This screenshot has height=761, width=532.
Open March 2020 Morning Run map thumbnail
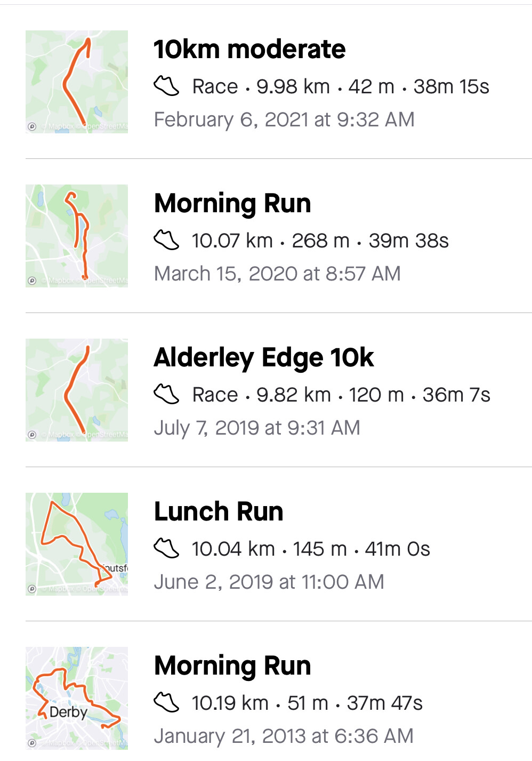[77, 236]
